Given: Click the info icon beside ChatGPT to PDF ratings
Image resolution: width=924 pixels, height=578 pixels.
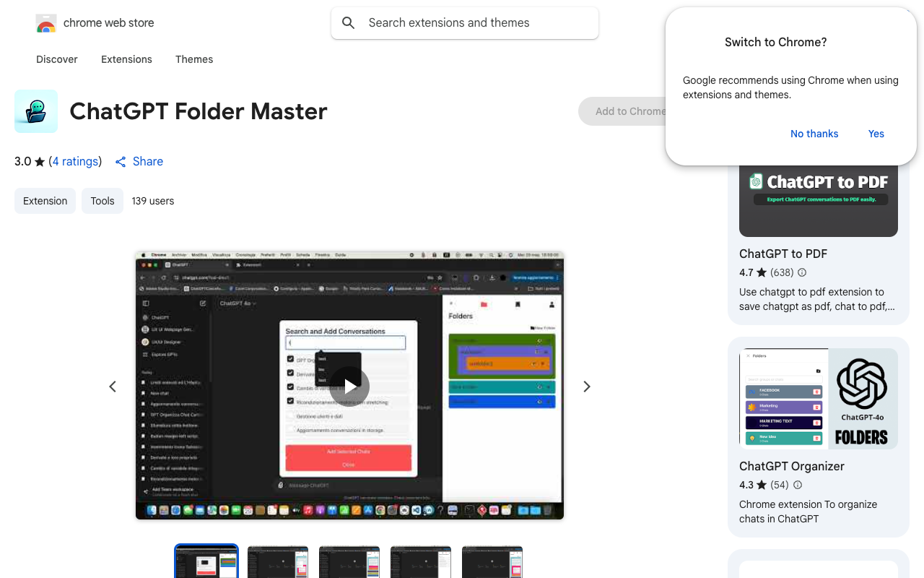Looking at the screenshot, I should point(802,272).
